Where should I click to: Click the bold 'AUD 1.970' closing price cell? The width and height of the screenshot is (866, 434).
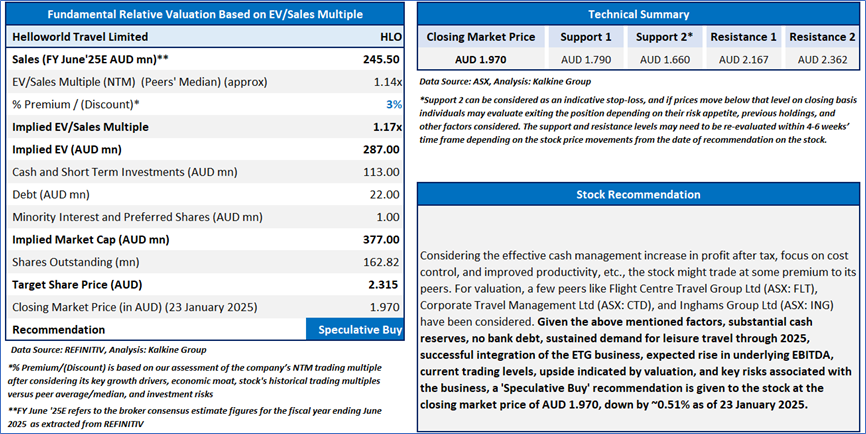point(480,60)
